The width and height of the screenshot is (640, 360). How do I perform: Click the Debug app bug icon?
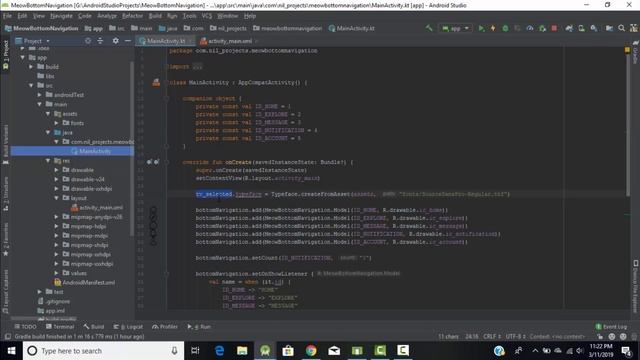[x=505, y=28]
